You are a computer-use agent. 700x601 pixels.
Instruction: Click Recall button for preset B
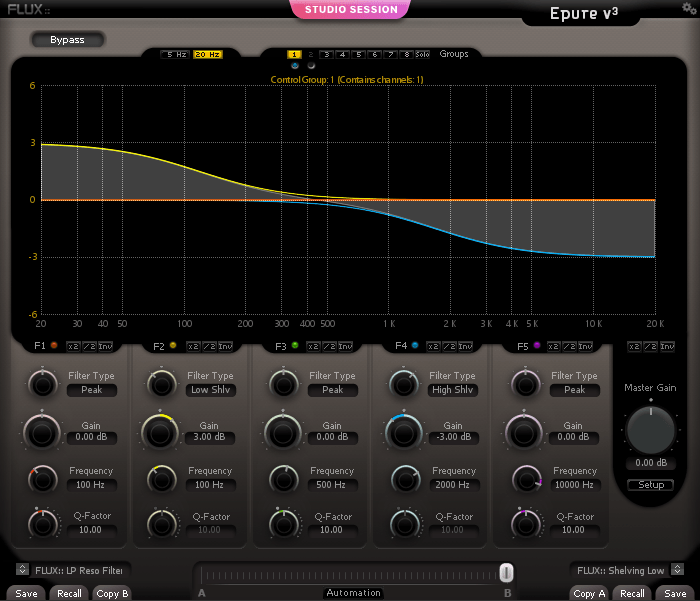pos(632,593)
